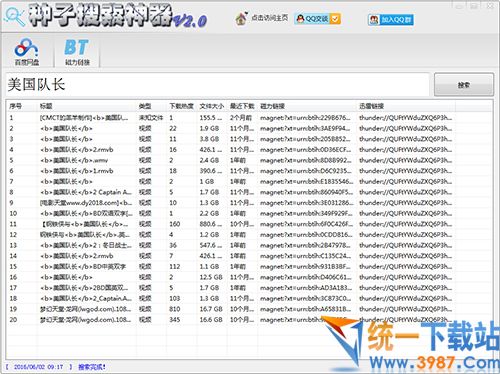Switch to the BT magnet link tab

pyautogui.click(x=77, y=52)
